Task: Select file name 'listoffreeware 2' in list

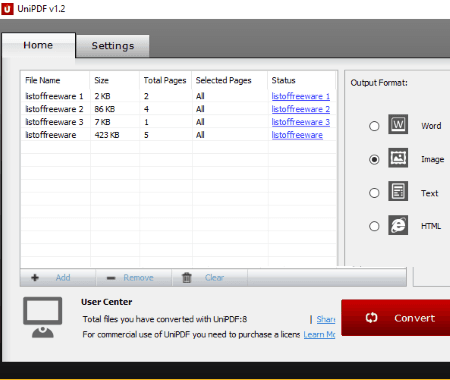Action: (54, 109)
